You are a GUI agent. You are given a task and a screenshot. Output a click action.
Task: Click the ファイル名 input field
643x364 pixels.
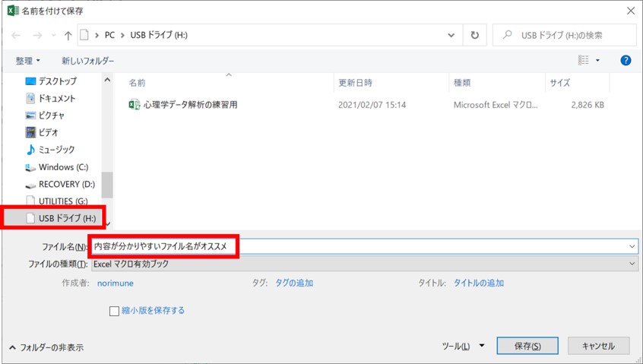point(364,246)
